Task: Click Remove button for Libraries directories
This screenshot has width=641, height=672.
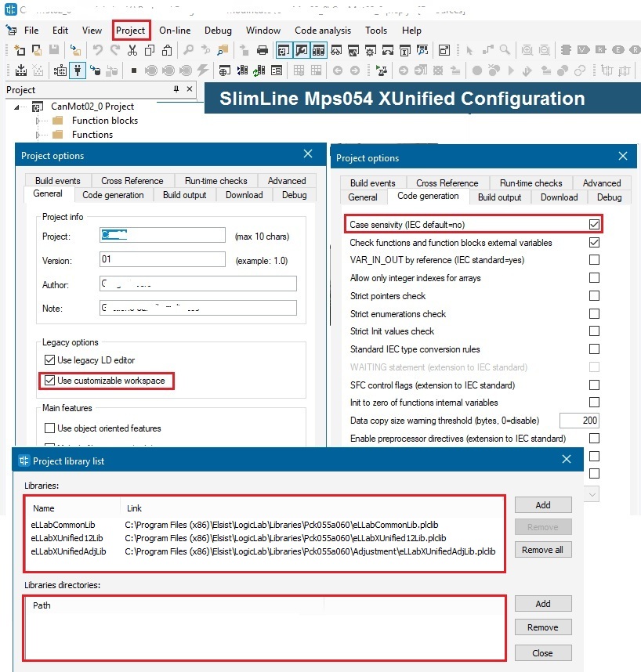Action: (x=543, y=627)
